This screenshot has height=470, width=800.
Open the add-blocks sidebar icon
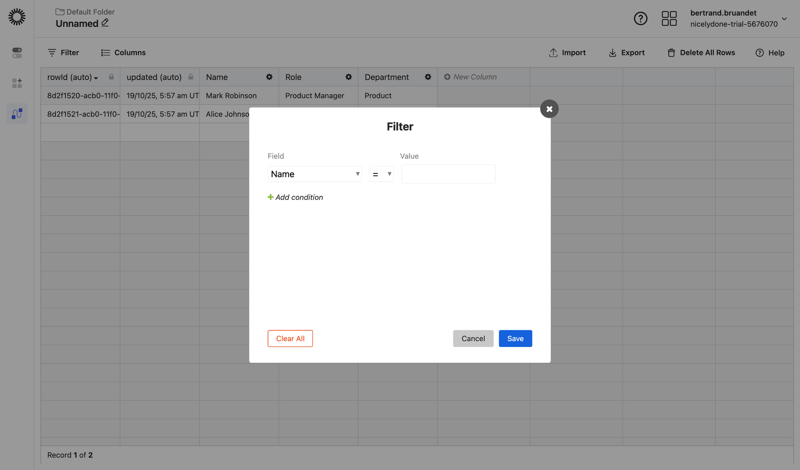pos(17,83)
